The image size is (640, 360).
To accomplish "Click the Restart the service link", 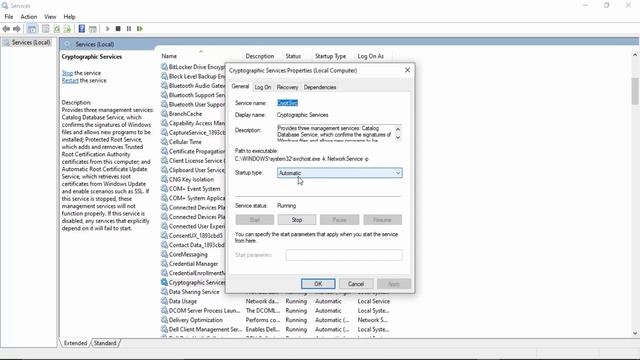I will (70, 80).
